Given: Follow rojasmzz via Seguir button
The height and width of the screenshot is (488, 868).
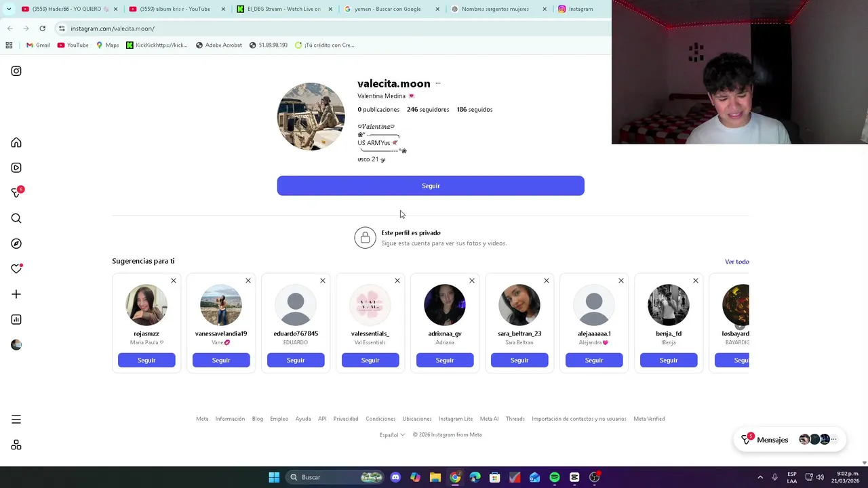Looking at the screenshot, I should 146,361.
